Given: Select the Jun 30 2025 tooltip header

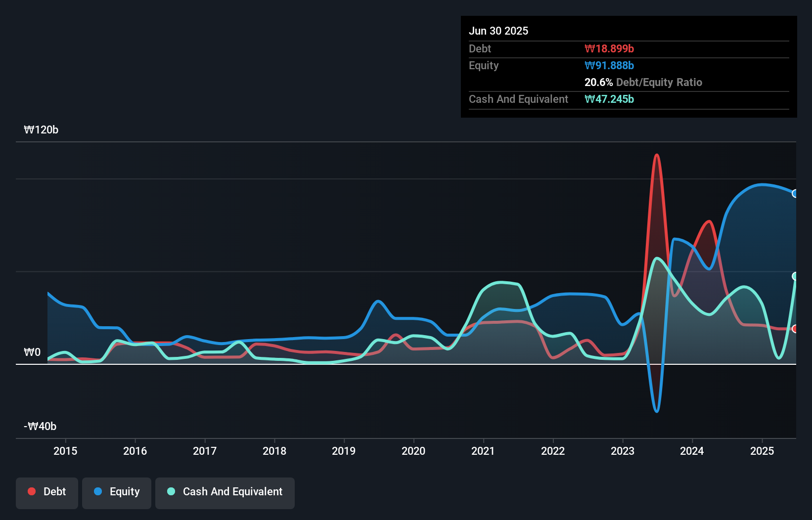Looking at the screenshot, I should (x=498, y=31).
